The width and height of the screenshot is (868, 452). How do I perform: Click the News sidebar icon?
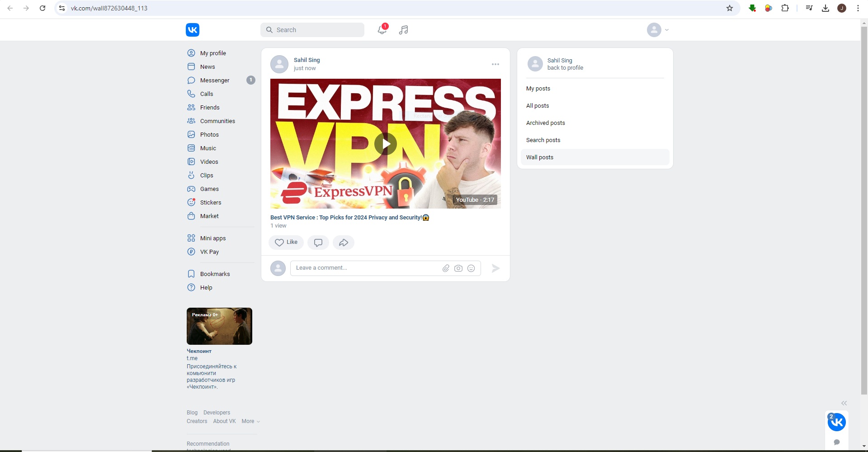coord(191,67)
